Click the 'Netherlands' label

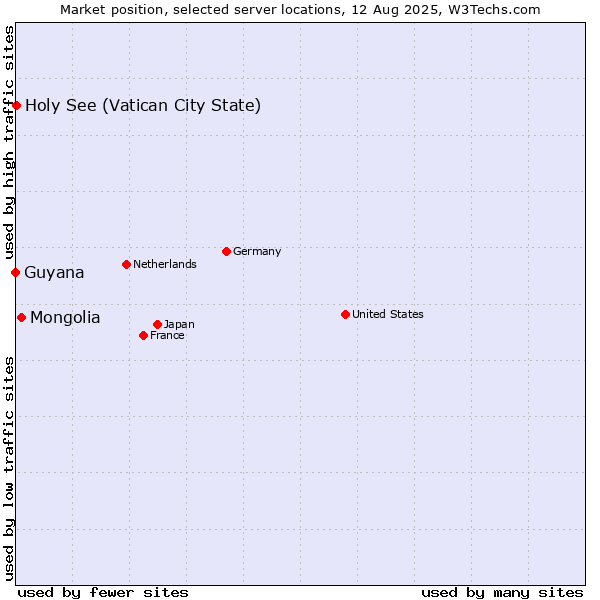pos(165,264)
